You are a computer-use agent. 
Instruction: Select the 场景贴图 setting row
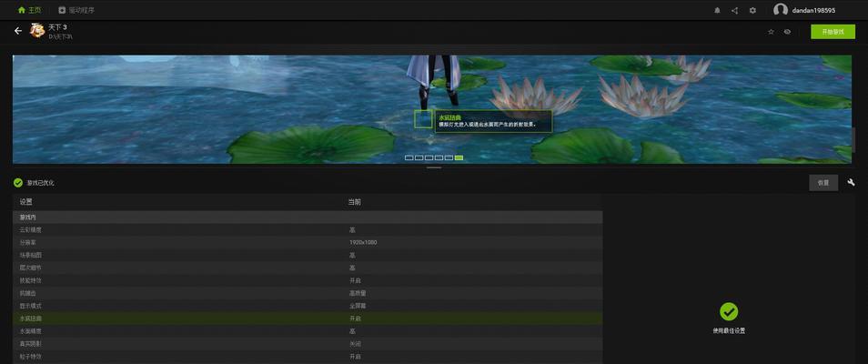coord(308,255)
